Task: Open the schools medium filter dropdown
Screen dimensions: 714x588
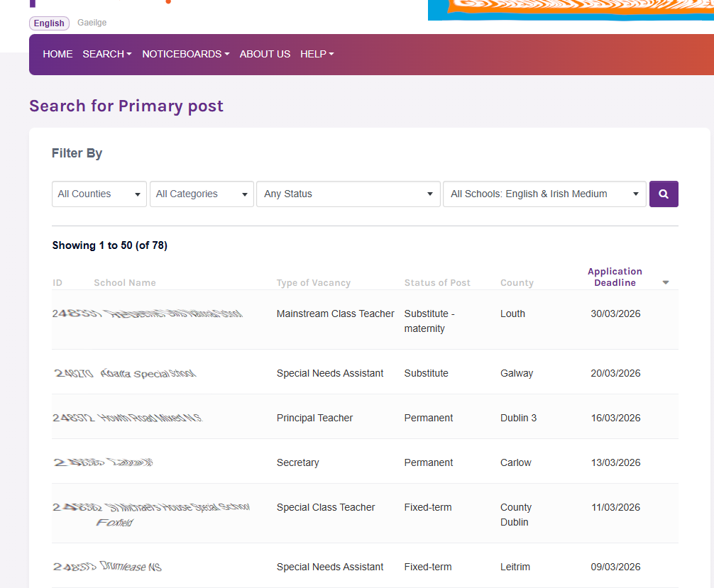Action: click(544, 194)
